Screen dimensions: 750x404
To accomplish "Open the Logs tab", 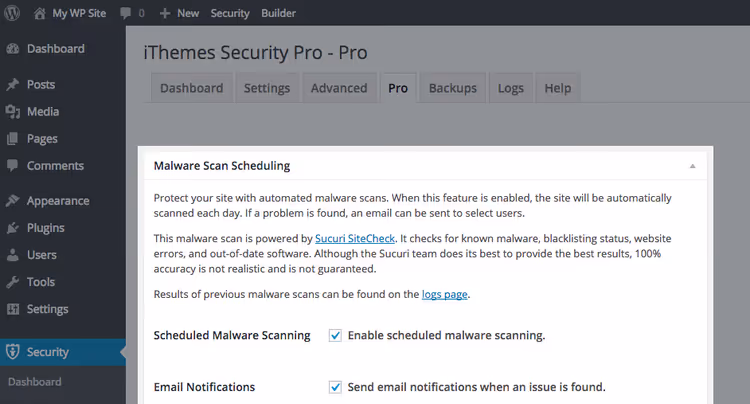I will pyautogui.click(x=511, y=88).
